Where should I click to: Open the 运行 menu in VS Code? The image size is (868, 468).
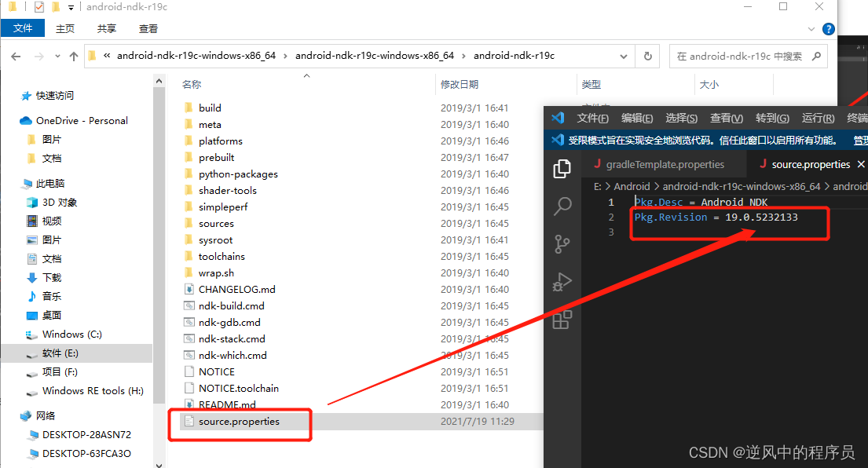coord(817,118)
